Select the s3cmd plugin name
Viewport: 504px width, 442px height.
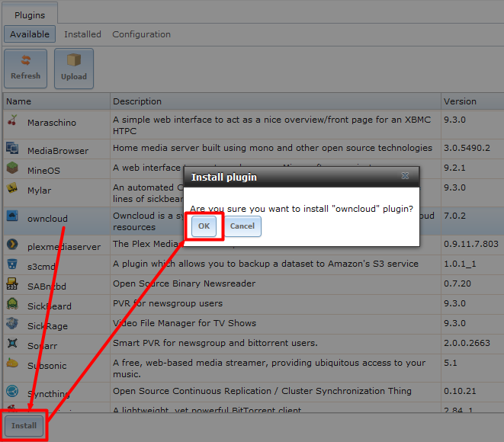point(41,267)
